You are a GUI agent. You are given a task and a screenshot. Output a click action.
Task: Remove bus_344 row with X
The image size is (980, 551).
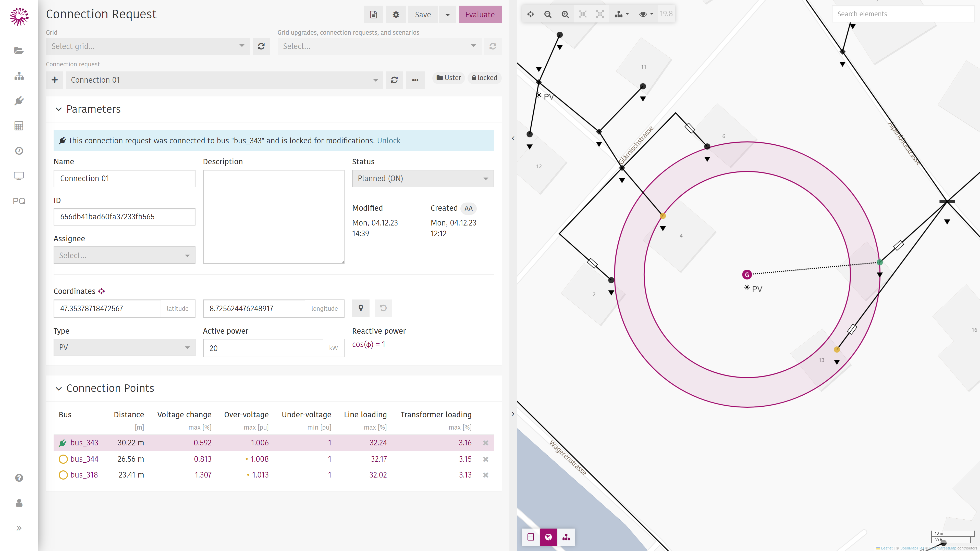point(486,459)
